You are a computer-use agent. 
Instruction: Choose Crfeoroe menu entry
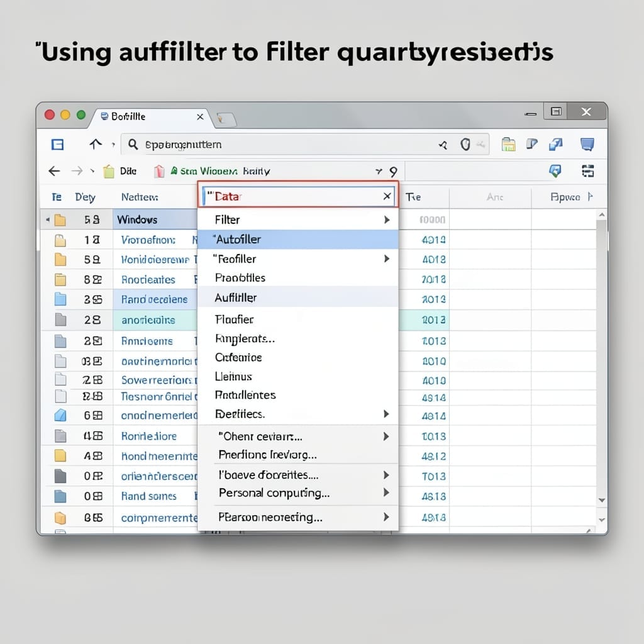pyautogui.click(x=298, y=357)
